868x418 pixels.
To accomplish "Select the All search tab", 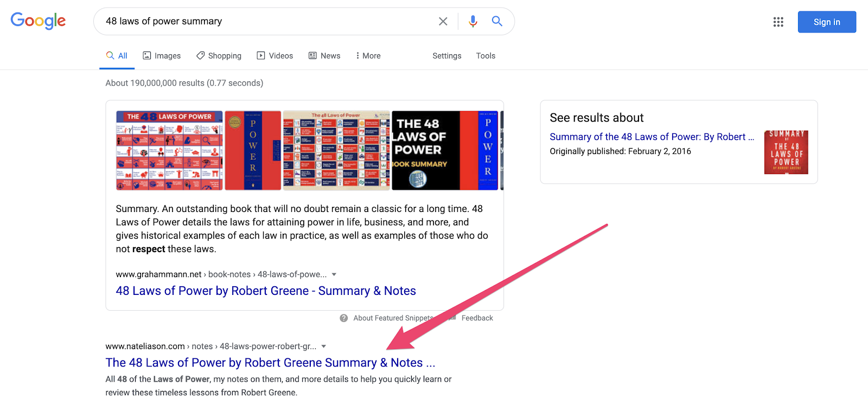I will point(117,56).
